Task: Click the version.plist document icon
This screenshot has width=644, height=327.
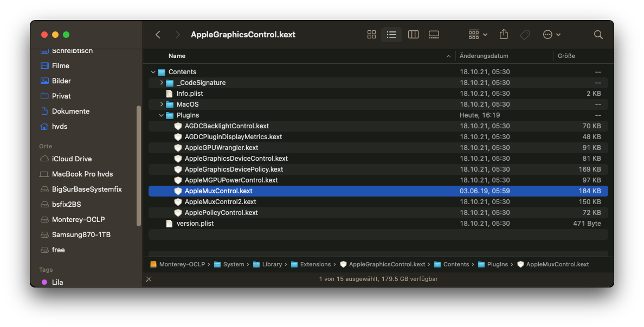Action: pyautogui.click(x=169, y=224)
